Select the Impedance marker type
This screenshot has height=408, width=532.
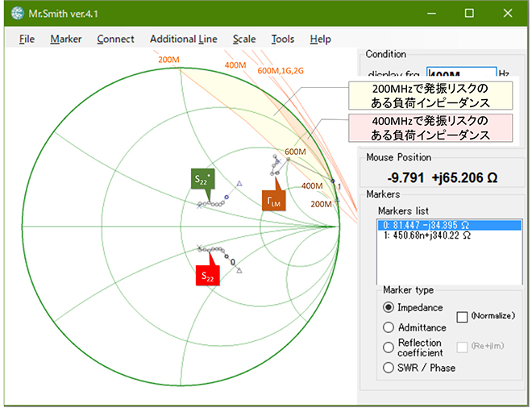[389, 307]
